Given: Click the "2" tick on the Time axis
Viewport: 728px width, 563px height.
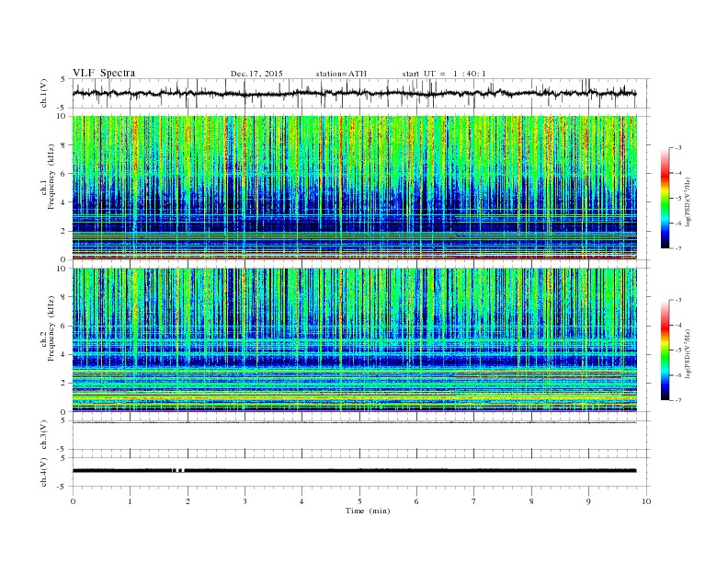Looking at the screenshot, I should [188, 501].
